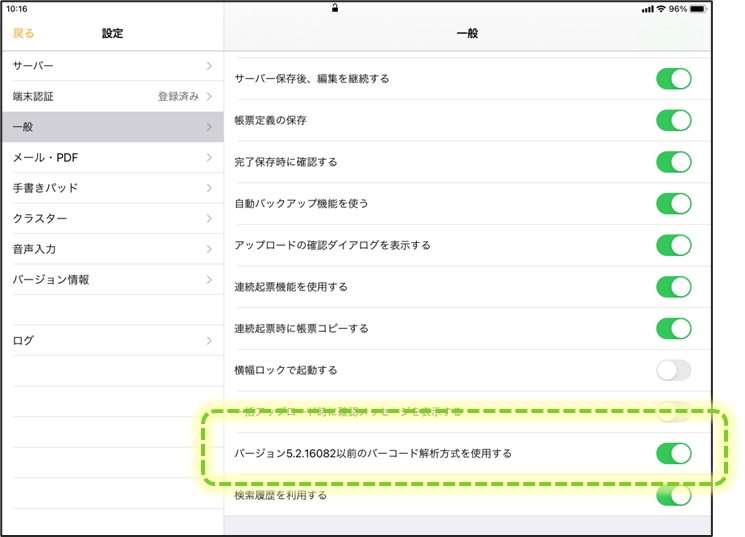This screenshot has width=745, height=537.
Task: Click the Wi-Fi status icon
Action: pos(661,9)
